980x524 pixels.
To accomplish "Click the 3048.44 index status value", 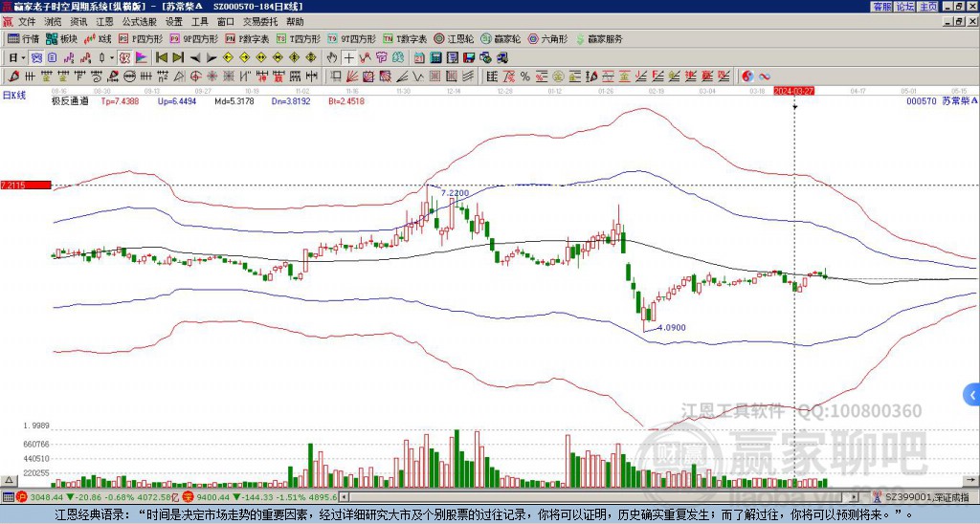I will point(46,497).
